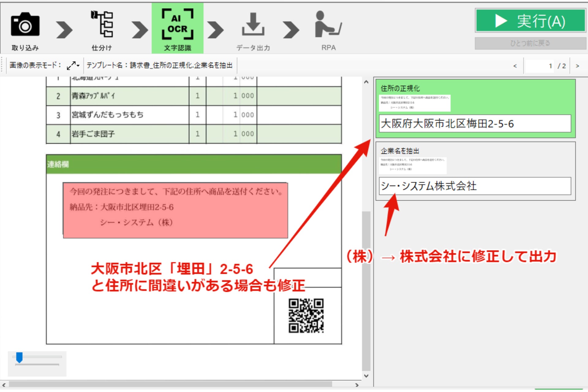This screenshot has height=392, width=588.
Task: Click the horizontal scrollbar right arrow
Action: [357, 385]
